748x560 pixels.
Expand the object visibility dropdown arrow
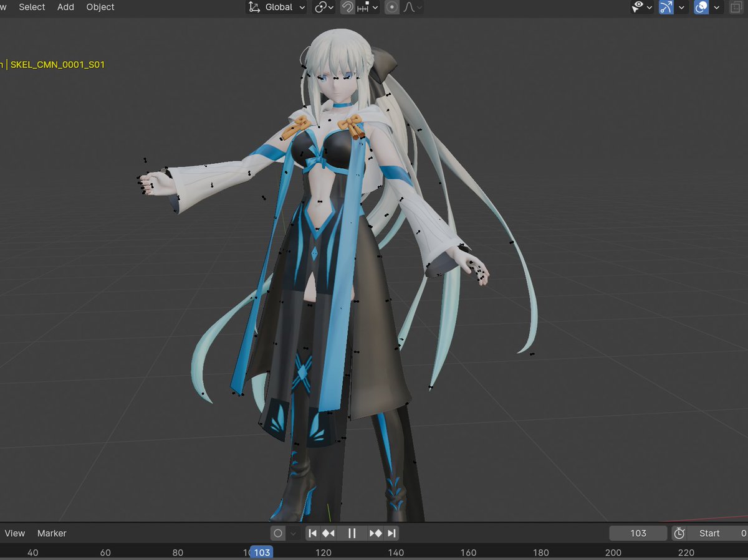650,7
